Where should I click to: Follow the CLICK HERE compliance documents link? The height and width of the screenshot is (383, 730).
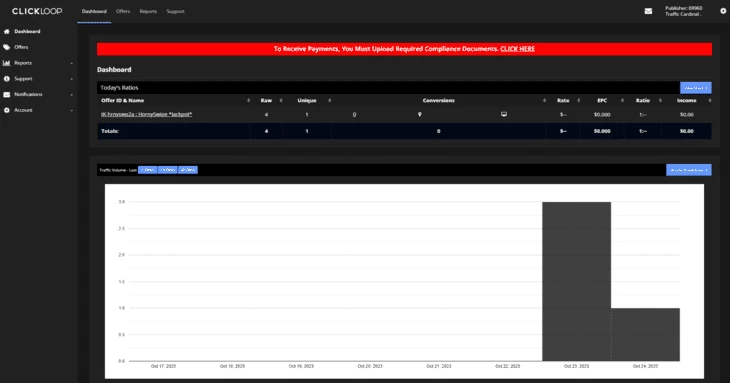point(518,49)
